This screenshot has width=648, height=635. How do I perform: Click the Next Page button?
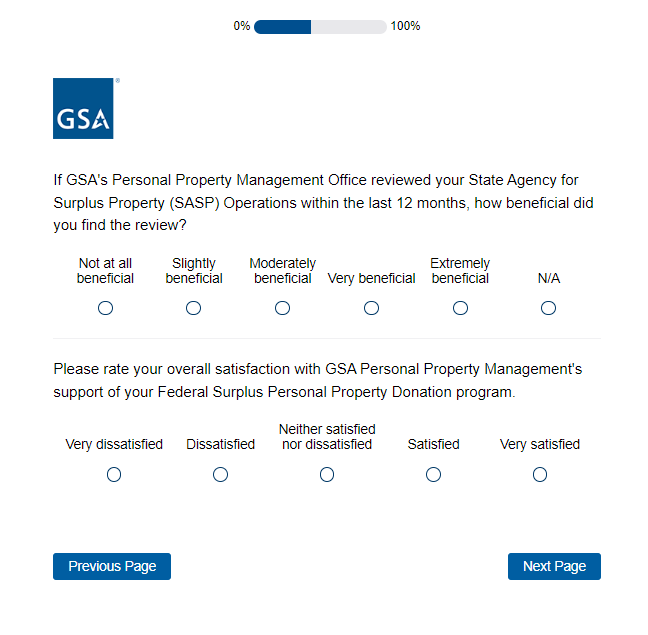click(554, 566)
